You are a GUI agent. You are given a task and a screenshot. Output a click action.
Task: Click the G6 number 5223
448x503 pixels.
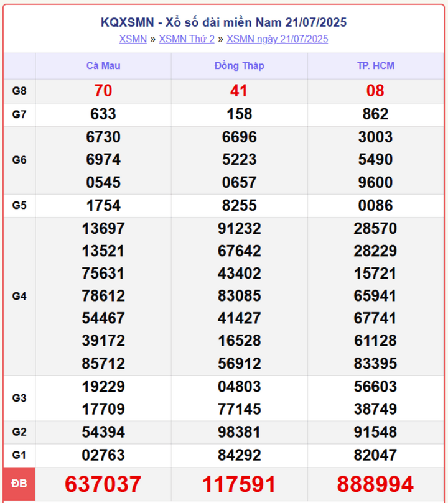point(240,159)
